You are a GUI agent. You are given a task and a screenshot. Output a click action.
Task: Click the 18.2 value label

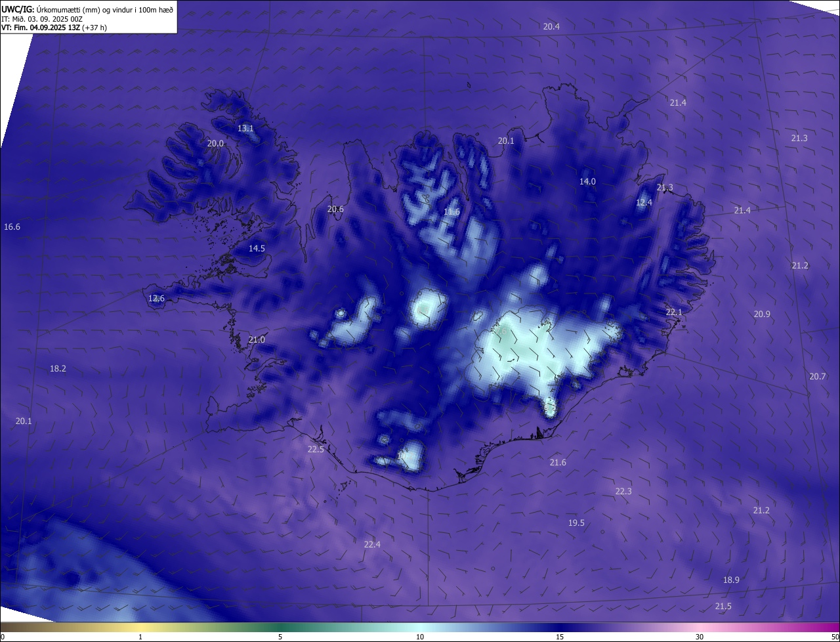pos(58,368)
